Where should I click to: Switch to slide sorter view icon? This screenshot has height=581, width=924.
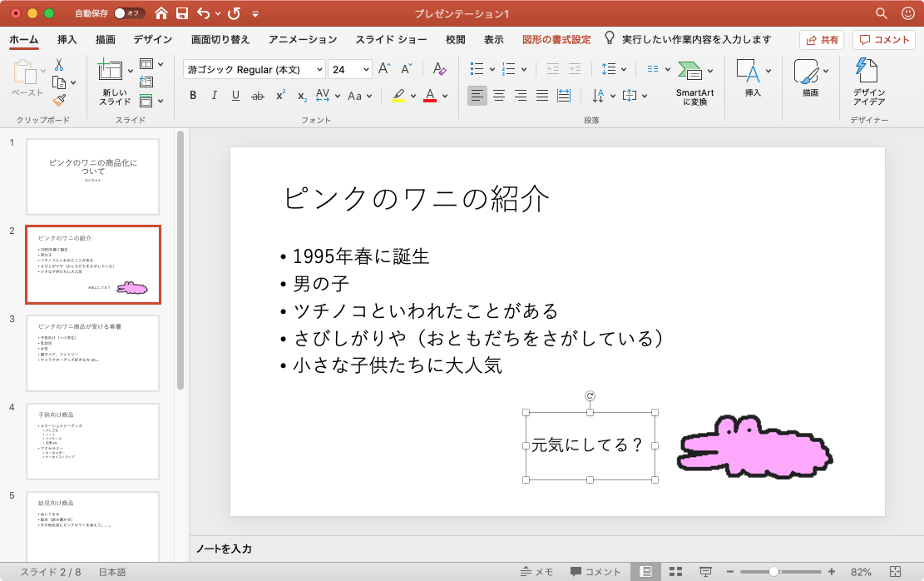[x=675, y=572]
